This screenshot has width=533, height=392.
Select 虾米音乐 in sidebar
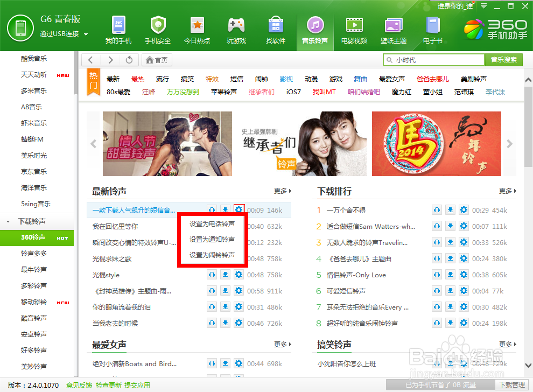(34, 123)
